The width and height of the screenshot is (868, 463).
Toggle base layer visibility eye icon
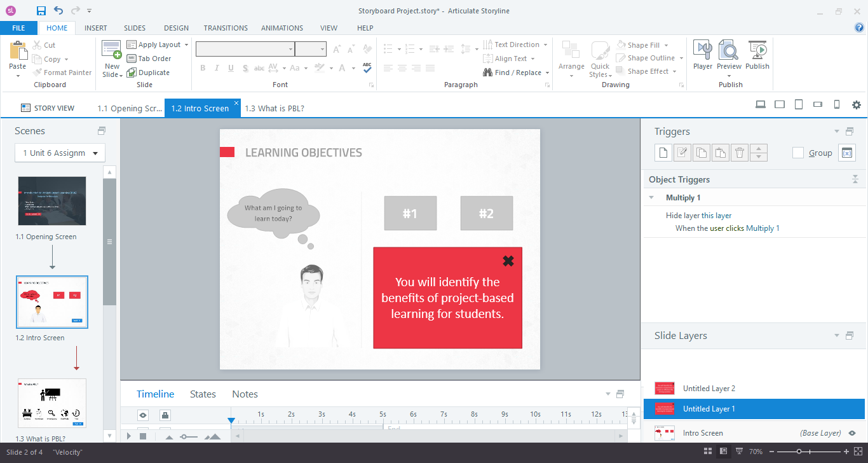[852, 433]
